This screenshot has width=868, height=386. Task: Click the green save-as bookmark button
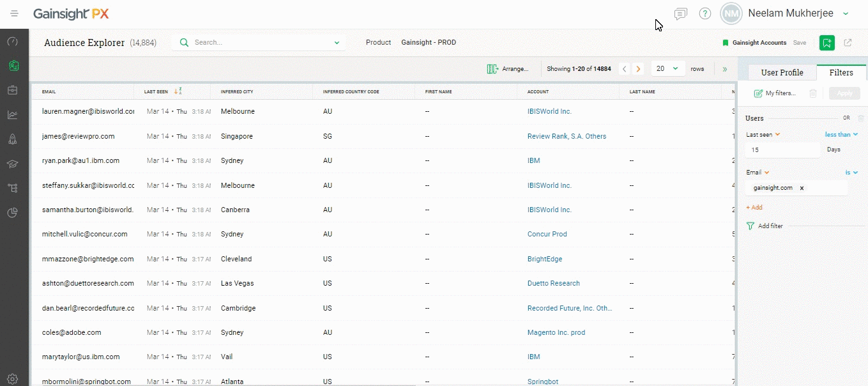[x=827, y=43]
